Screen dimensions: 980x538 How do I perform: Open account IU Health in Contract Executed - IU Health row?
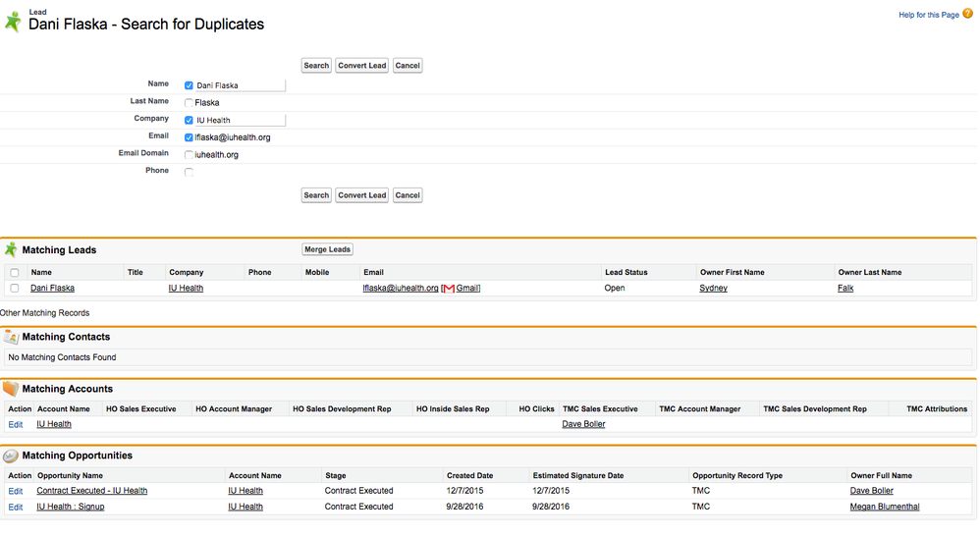coord(245,491)
